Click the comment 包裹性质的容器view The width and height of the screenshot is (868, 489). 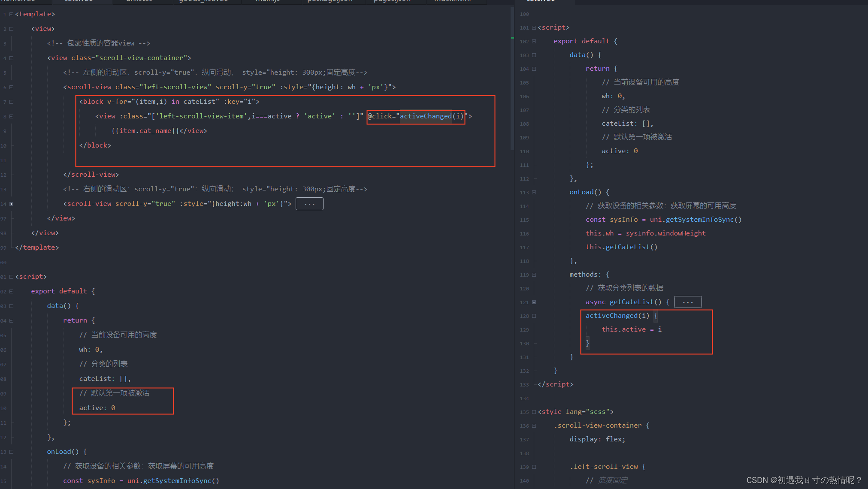coord(99,43)
